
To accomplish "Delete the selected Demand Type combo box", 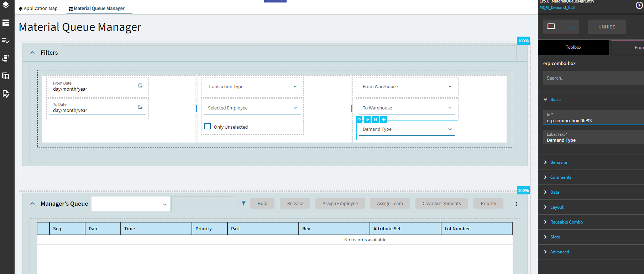I will (x=375, y=119).
